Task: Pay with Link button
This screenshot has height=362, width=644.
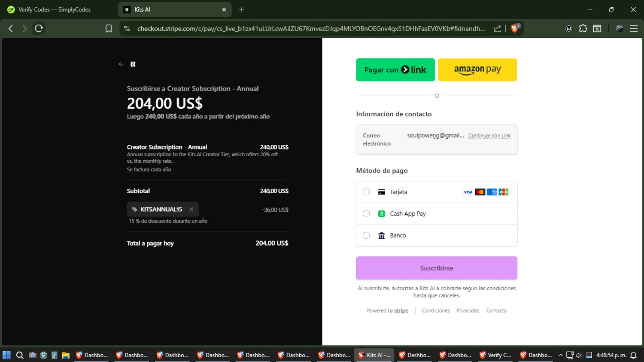Action: click(x=395, y=70)
